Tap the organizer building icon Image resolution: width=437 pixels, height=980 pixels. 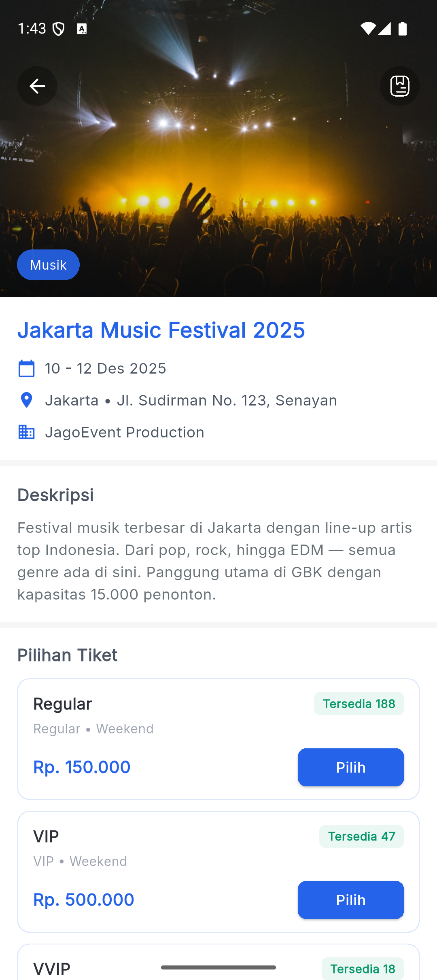pyautogui.click(x=27, y=432)
